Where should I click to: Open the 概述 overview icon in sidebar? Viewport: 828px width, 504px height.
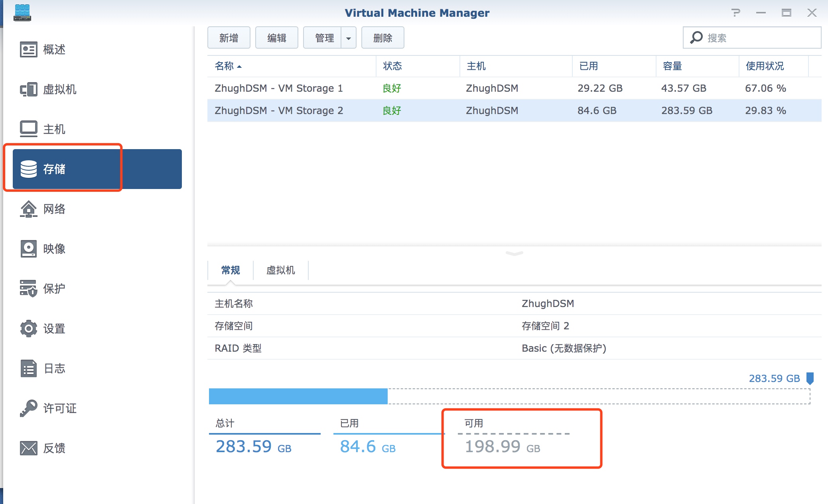(x=28, y=49)
